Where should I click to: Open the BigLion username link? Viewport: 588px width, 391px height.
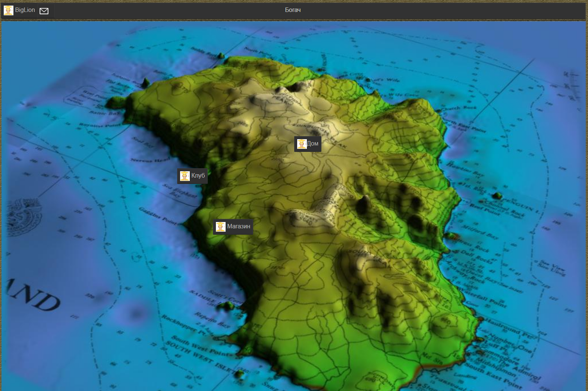point(25,10)
